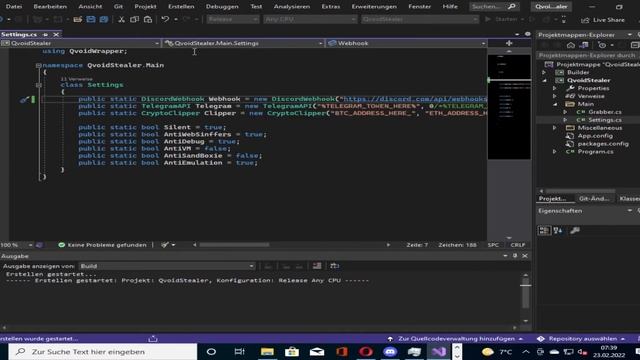Click the Save All toolbar icon
This screenshot has height=360, width=640.
click(104, 19)
